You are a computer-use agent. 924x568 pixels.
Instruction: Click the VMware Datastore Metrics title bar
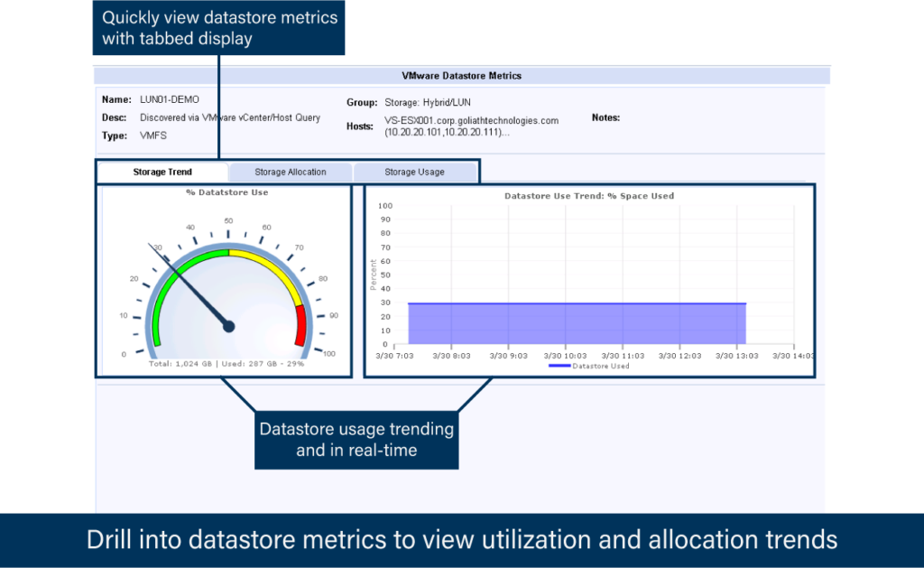(x=462, y=76)
